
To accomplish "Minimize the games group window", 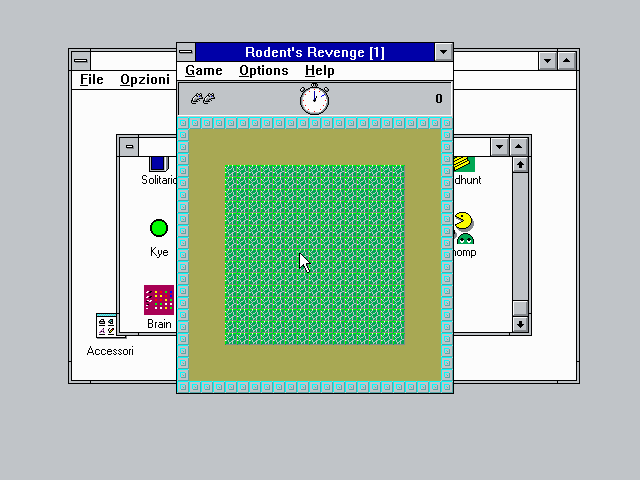I will coord(499,147).
